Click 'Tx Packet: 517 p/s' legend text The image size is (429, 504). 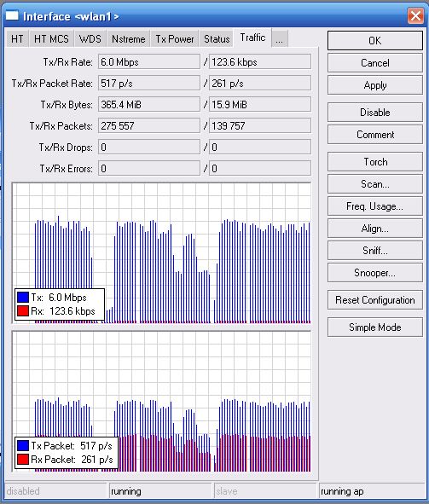72,446
